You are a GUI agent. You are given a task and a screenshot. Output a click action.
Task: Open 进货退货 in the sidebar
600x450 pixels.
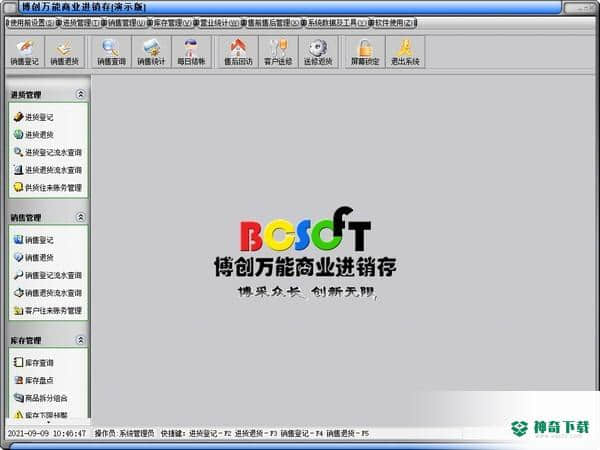(x=34, y=135)
